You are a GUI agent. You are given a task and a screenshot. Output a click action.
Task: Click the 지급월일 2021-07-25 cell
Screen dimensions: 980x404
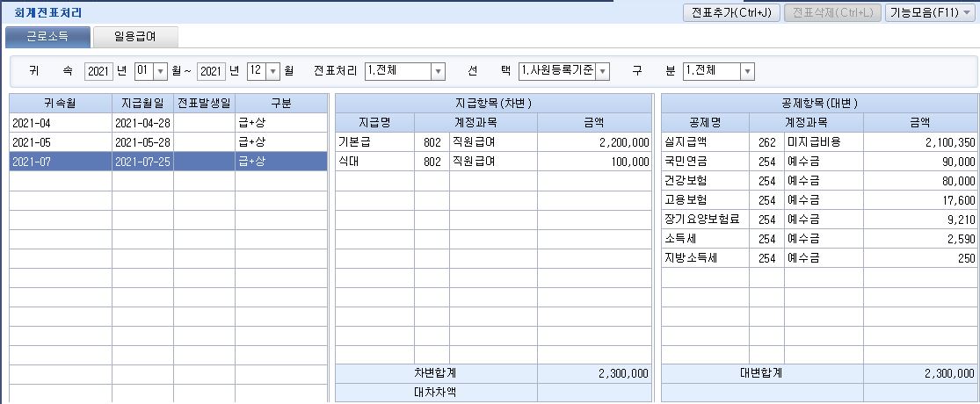pos(142,162)
